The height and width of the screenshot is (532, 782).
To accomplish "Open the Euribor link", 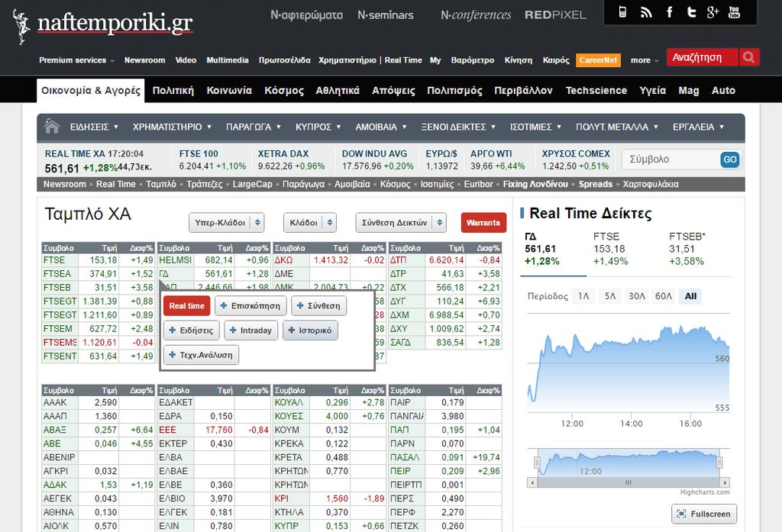I will click(x=478, y=184).
